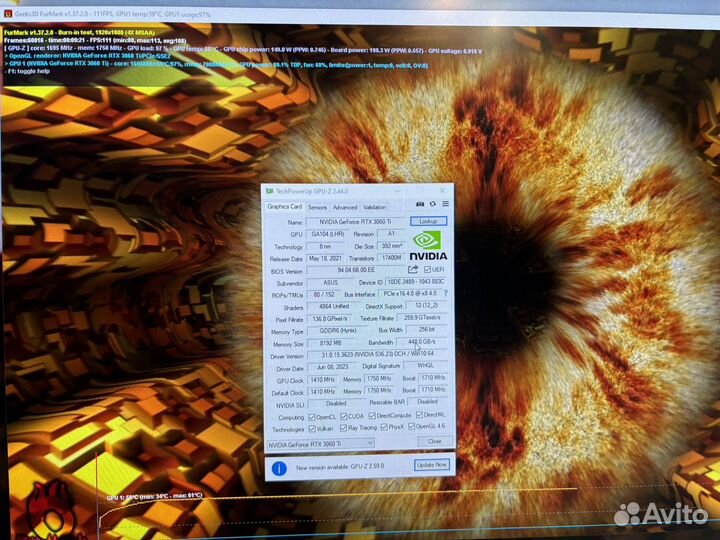Screen dimensions: 720x540
Task: Toggle the OpenCL checkbox
Action: tap(312, 417)
